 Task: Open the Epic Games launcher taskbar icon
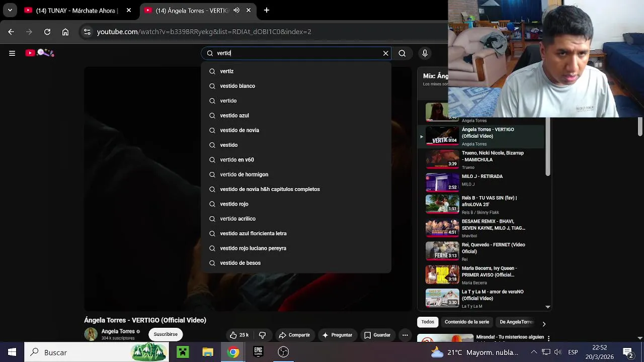(x=258, y=352)
